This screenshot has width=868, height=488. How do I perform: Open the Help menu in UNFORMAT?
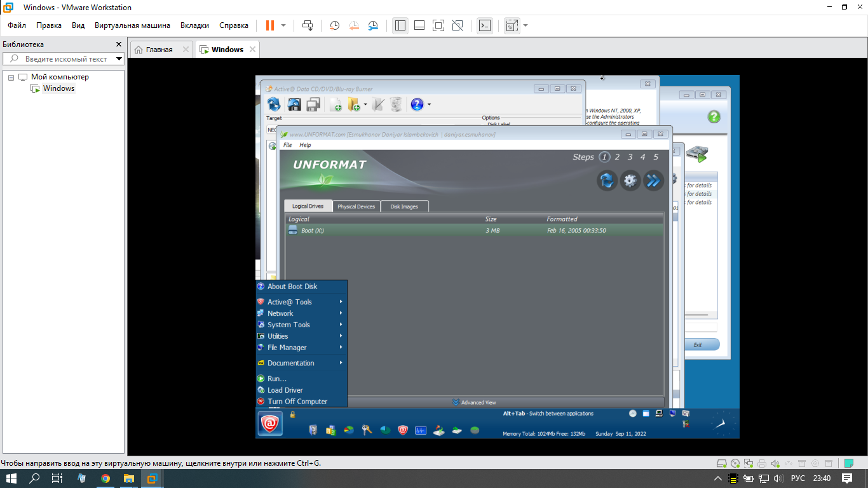coord(305,145)
